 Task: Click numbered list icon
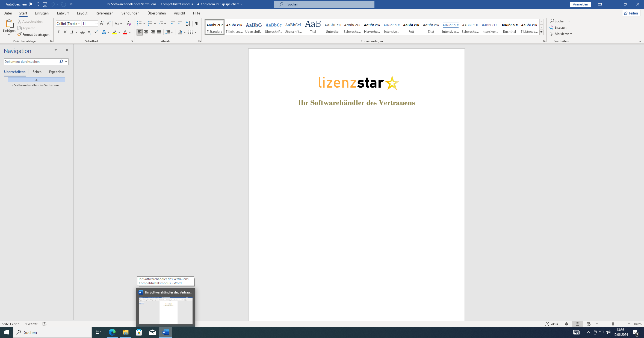(x=150, y=23)
